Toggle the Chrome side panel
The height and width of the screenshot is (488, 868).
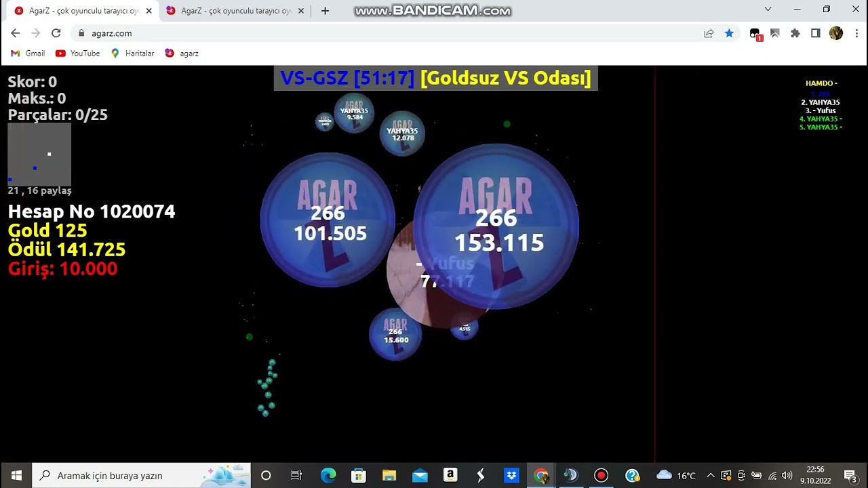(816, 33)
